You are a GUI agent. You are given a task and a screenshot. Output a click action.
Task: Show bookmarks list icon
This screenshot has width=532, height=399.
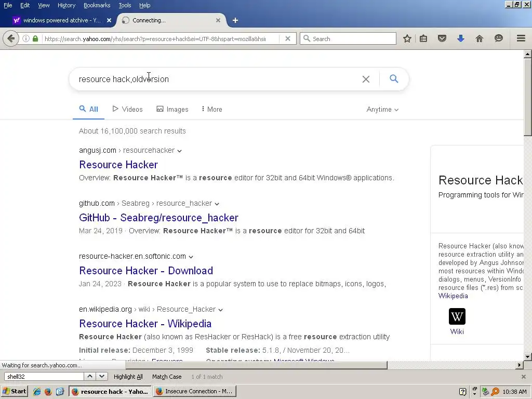coord(423,38)
